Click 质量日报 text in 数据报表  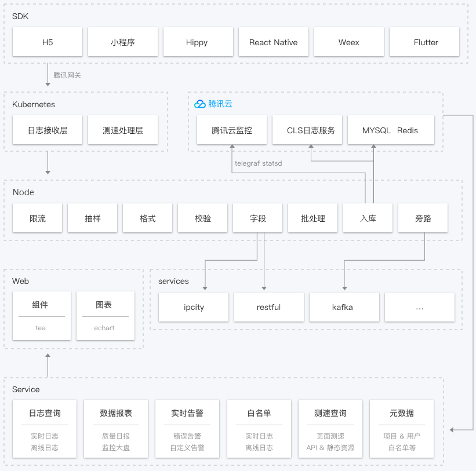tap(116, 436)
